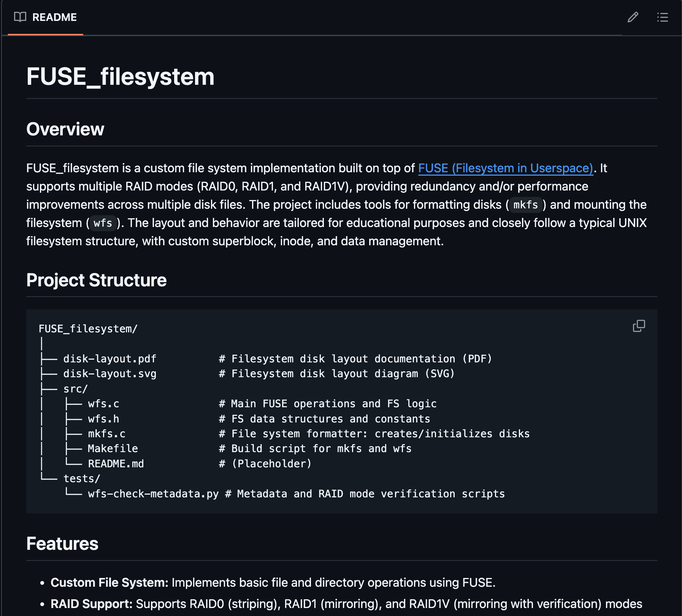This screenshot has height=616, width=682.
Task: Click the book icon beside README
Action: click(x=19, y=17)
